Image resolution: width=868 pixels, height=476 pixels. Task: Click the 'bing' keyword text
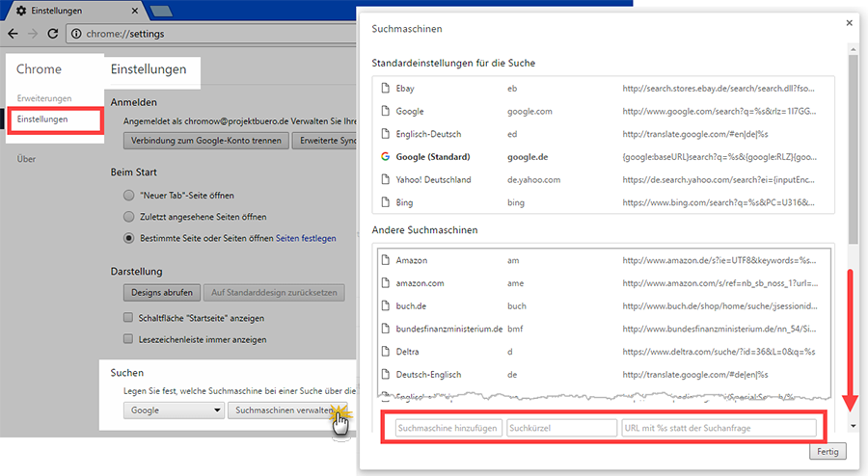[x=515, y=203]
